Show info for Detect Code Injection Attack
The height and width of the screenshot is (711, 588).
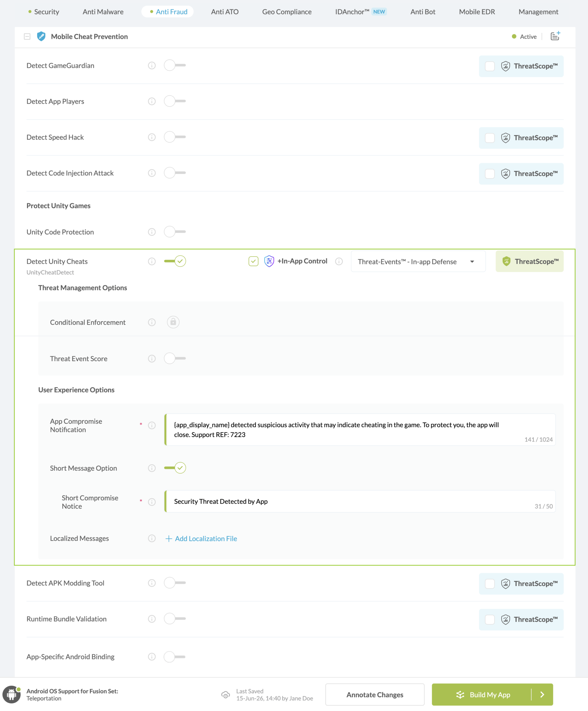point(152,173)
